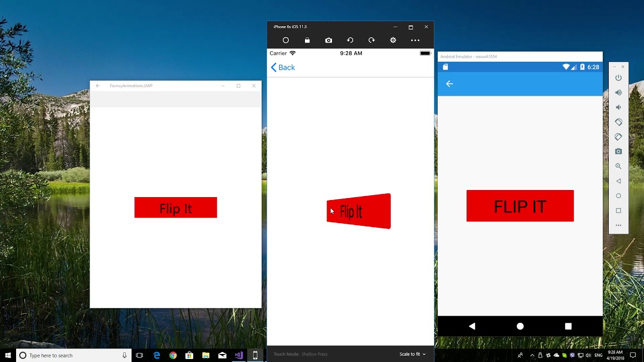Screen dimensions: 644x362
Task: Click volume down on Android emulator sidebar
Action: (618, 107)
